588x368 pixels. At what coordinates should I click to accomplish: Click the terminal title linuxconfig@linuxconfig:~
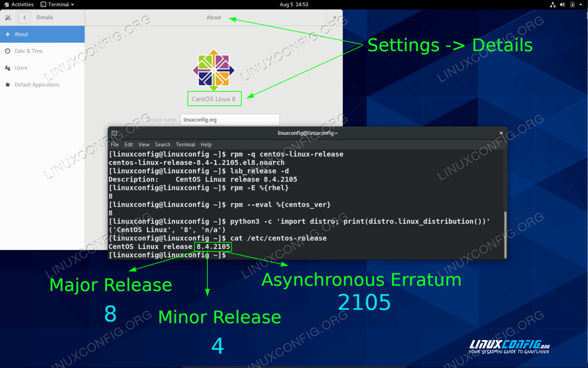307,133
